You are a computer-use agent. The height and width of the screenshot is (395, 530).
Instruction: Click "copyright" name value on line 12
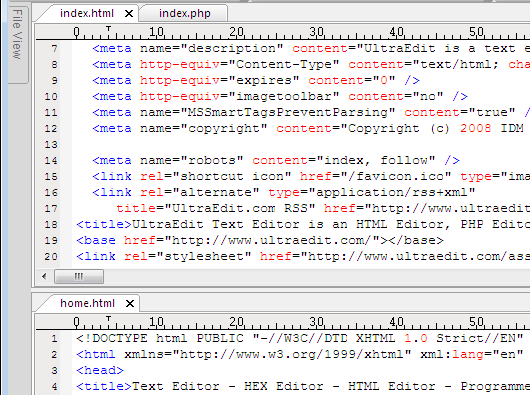click(224, 128)
